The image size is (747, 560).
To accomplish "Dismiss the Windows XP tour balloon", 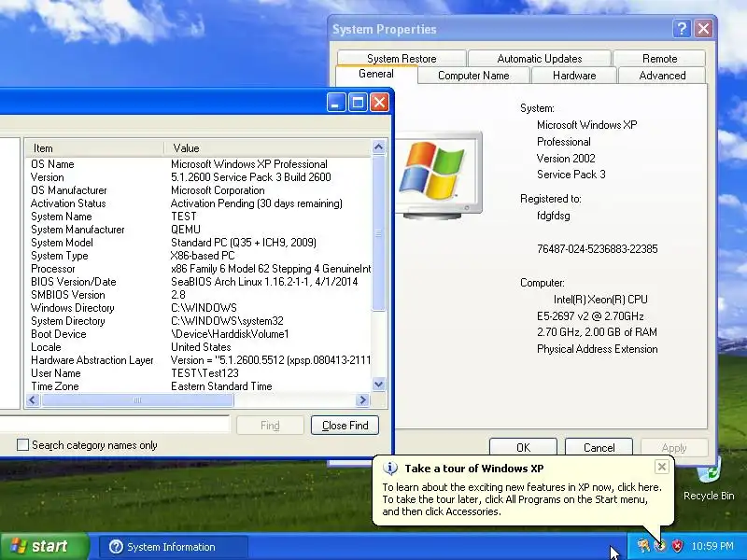I will (662, 467).
